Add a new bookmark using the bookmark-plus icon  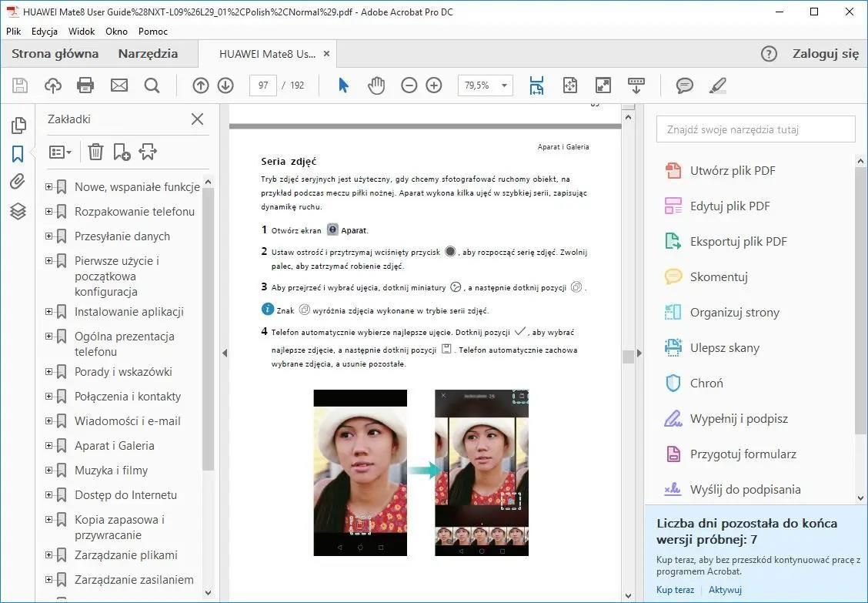121,151
